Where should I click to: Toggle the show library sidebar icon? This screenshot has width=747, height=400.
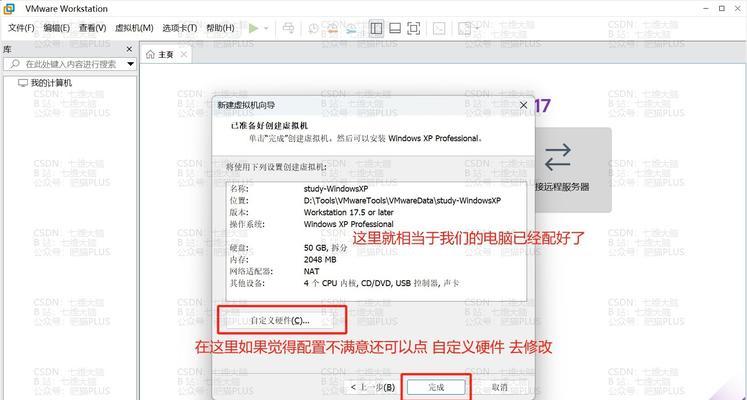[376, 29]
